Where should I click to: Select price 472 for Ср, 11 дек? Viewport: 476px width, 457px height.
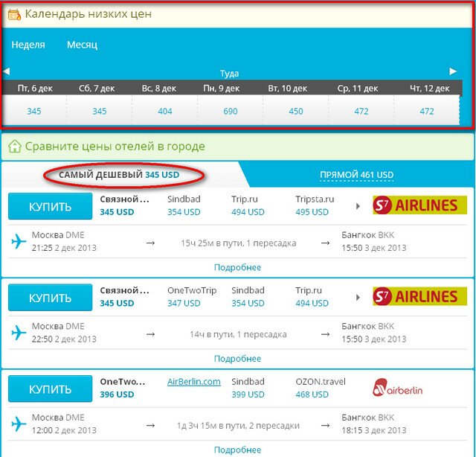(x=361, y=111)
